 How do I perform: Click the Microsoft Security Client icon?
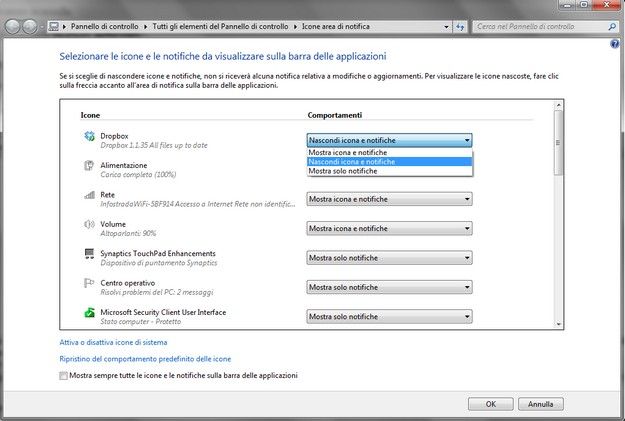[89, 315]
